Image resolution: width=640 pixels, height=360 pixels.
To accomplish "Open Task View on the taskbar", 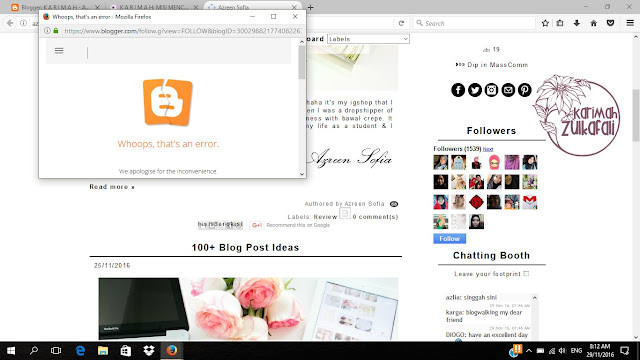I will coord(56,351).
